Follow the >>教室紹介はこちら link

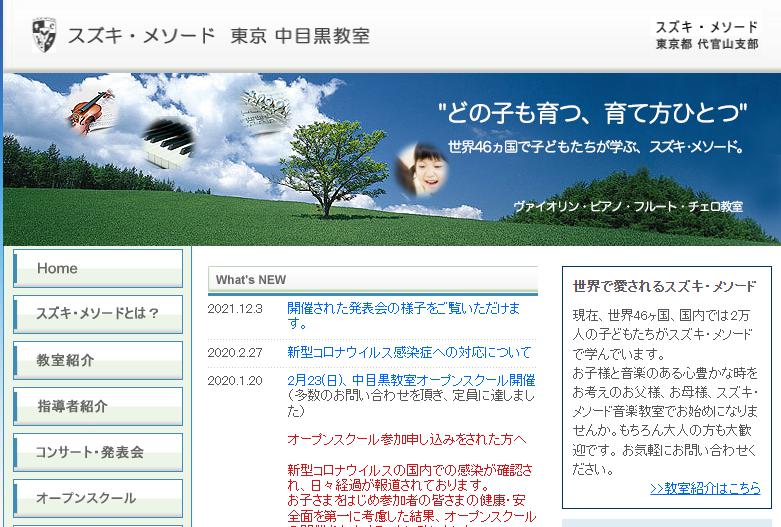(704, 488)
